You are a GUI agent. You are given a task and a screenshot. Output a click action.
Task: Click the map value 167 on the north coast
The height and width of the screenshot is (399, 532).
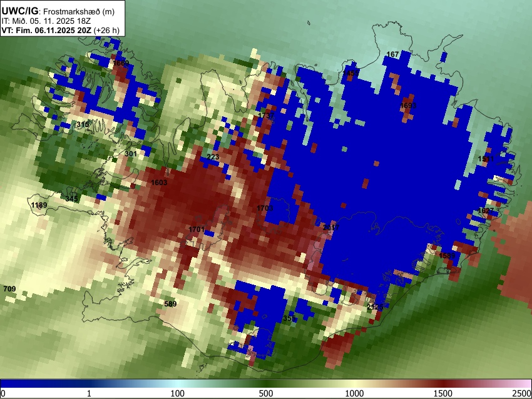pyautogui.click(x=392, y=54)
